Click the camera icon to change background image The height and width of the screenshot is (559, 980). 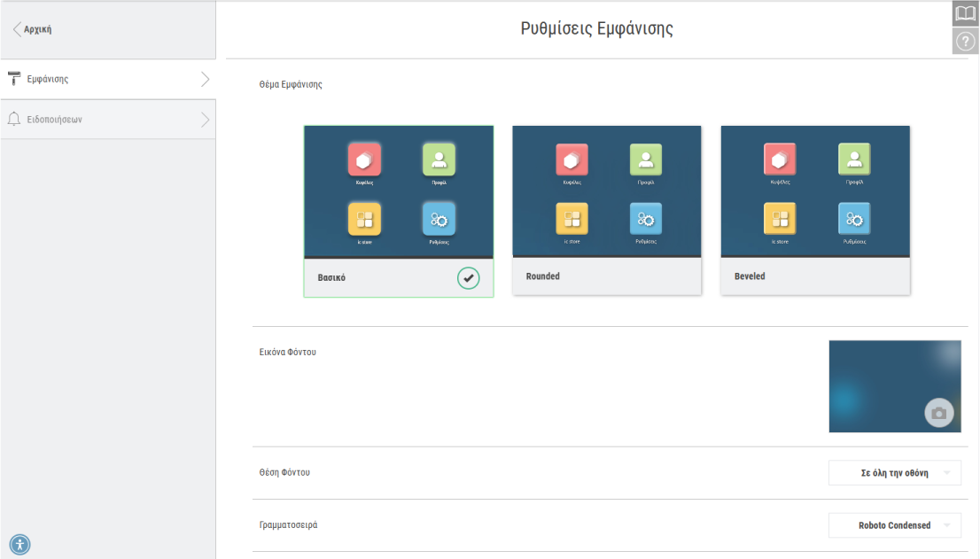[938, 413]
